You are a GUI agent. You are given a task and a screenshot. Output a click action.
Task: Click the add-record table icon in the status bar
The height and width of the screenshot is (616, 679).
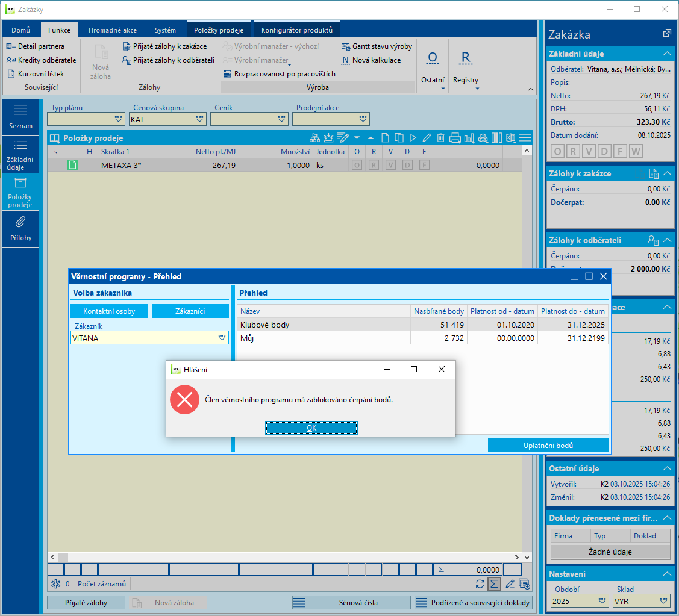click(524, 584)
